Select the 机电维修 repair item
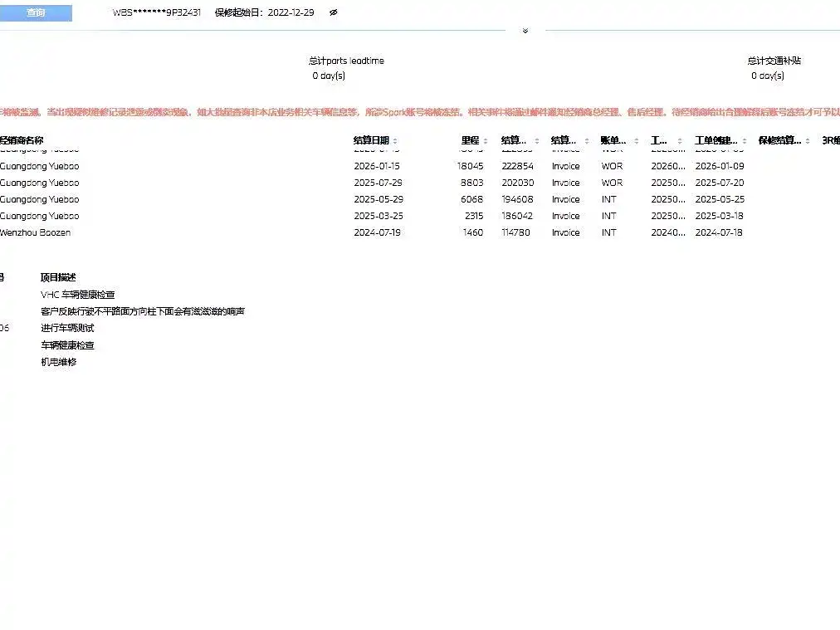The image size is (840, 630). tap(58, 363)
